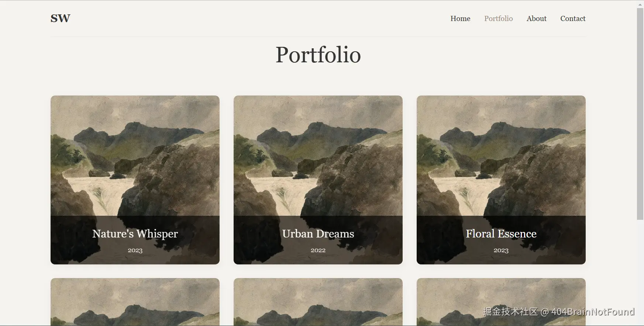The image size is (644, 326).
Task: Go to the About page link
Action: pyautogui.click(x=536, y=18)
